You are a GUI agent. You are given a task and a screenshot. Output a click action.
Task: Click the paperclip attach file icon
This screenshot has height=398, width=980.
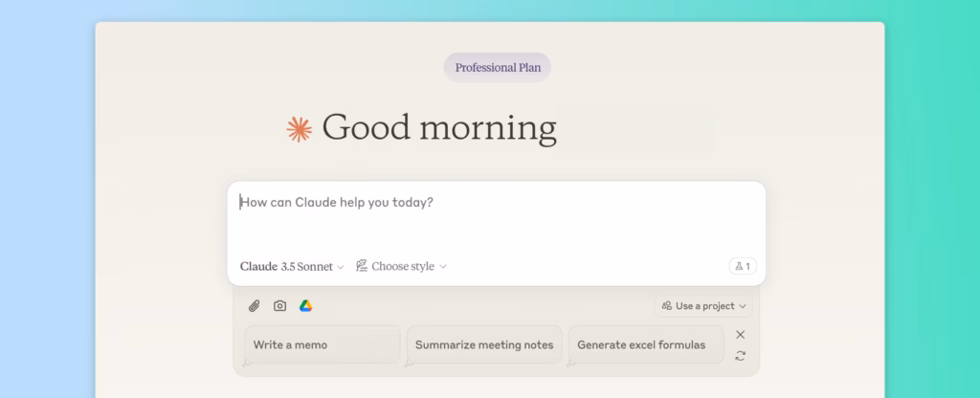(x=254, y=306)
